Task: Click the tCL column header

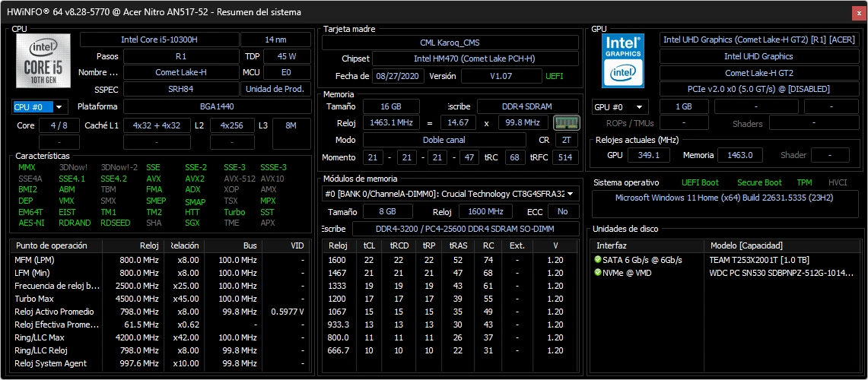Action: tap(369, 245)
